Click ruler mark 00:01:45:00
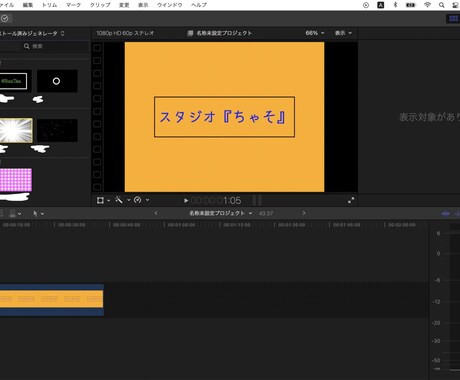Viewport: 460px width, 380px height. [x=347, y=225]
